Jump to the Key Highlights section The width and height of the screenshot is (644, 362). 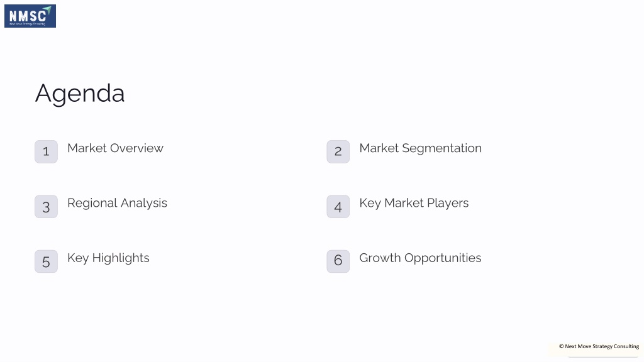[x=108, y=258]
